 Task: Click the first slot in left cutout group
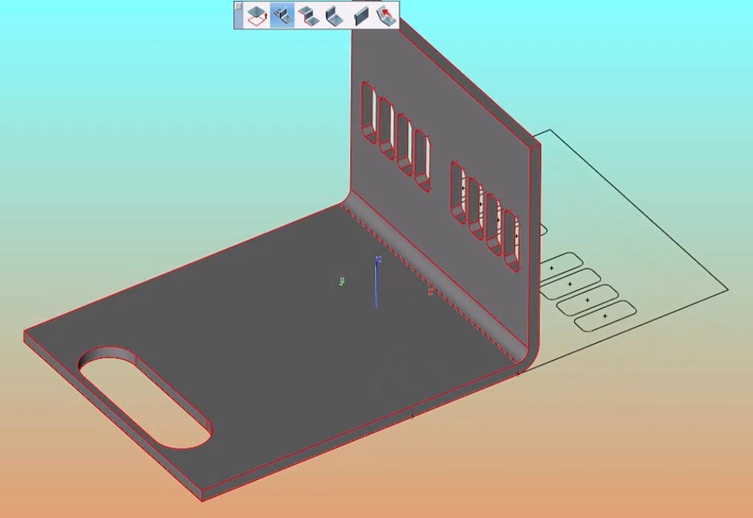click(366, 112)
